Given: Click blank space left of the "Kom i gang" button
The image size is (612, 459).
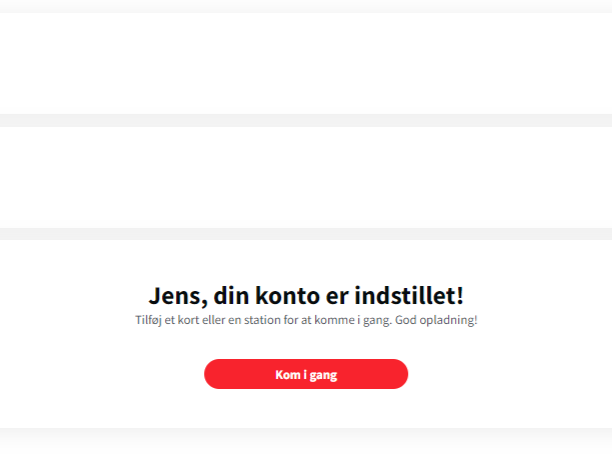Looking at the screenshot, I should pos(100,374).
